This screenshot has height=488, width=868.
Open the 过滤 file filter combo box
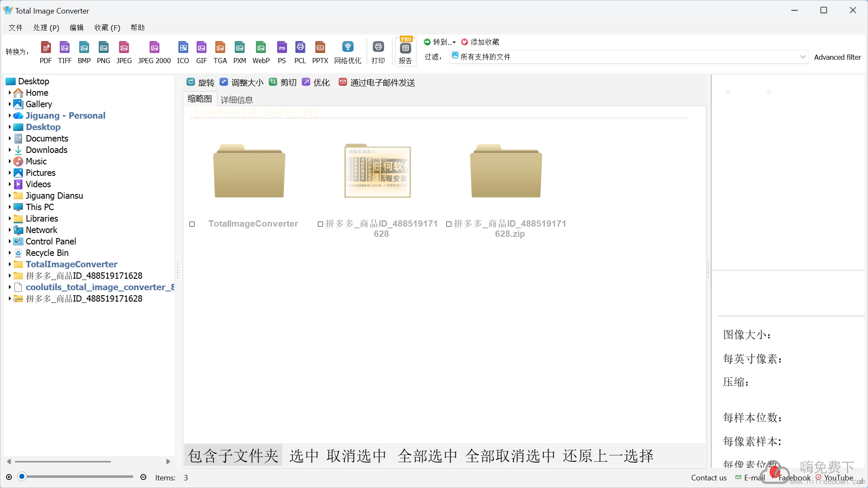pos(629,57)
